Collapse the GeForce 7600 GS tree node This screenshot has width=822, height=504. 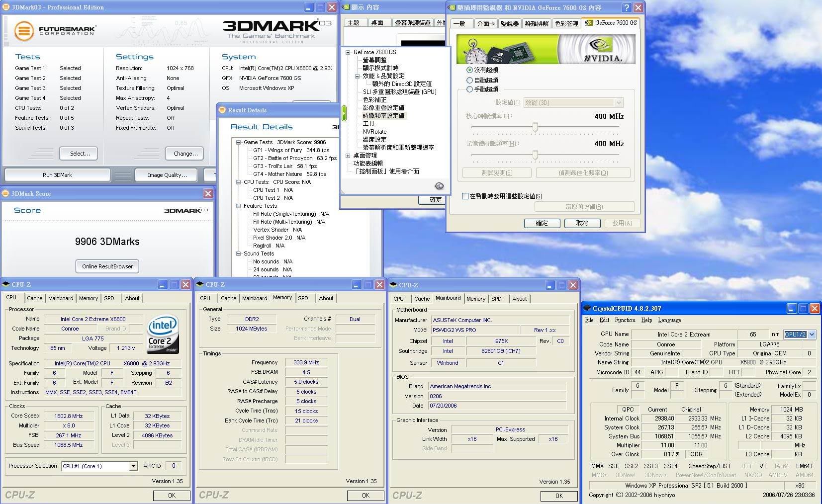click(348, 52)
